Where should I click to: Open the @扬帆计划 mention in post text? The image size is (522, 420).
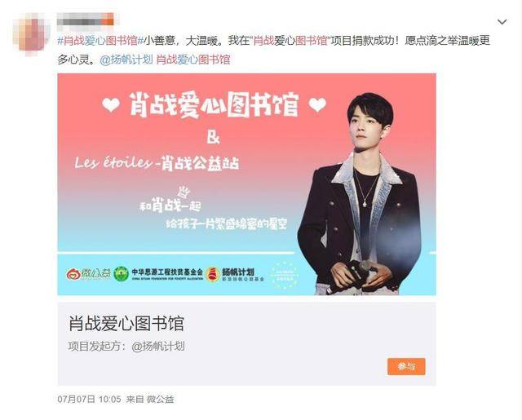[126, 60]
